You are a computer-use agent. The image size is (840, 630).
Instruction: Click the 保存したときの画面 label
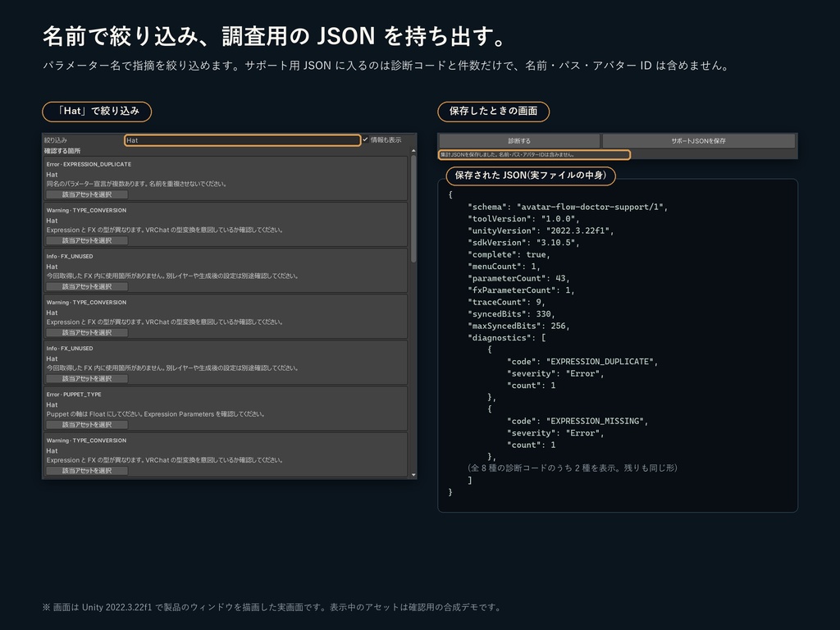point(493,112)
